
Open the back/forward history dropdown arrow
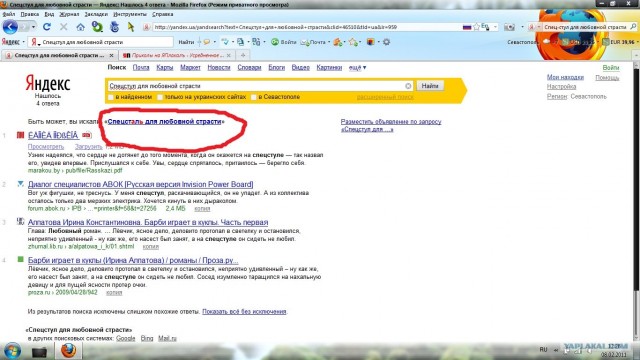(33, 27)
